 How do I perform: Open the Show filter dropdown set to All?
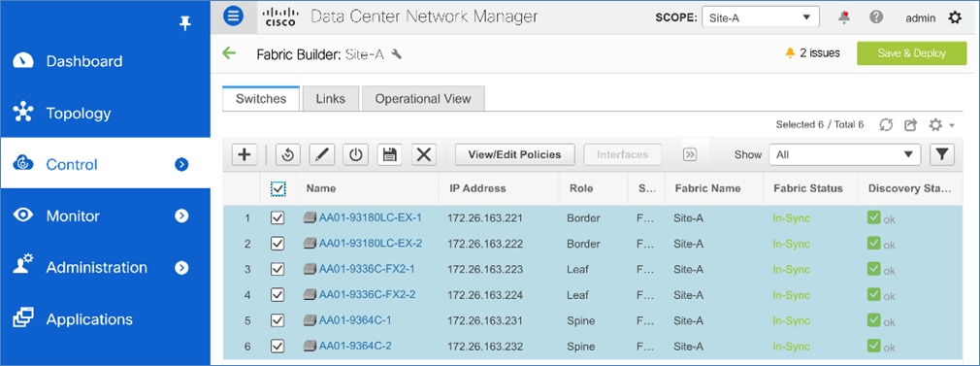[x=844, y=154]
